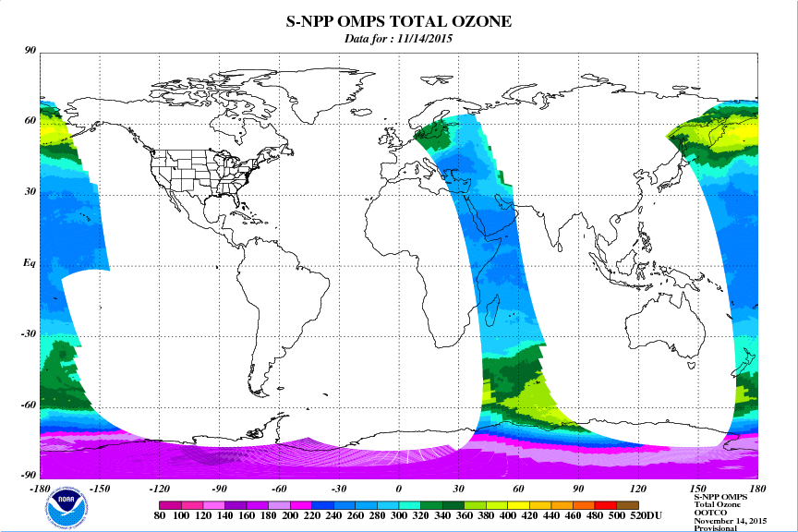Click the 'S-NPP OMPS TOTAL OZONE' title
Viewport: 798px width, 532px height.
398,21
